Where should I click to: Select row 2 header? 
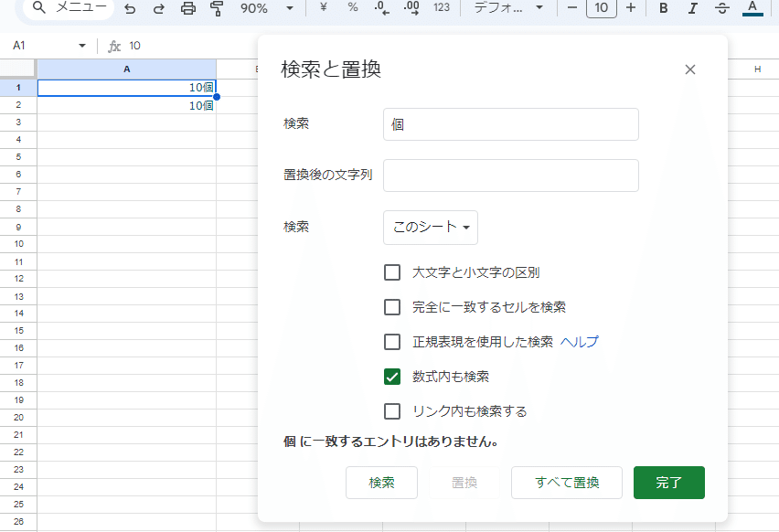18,105
